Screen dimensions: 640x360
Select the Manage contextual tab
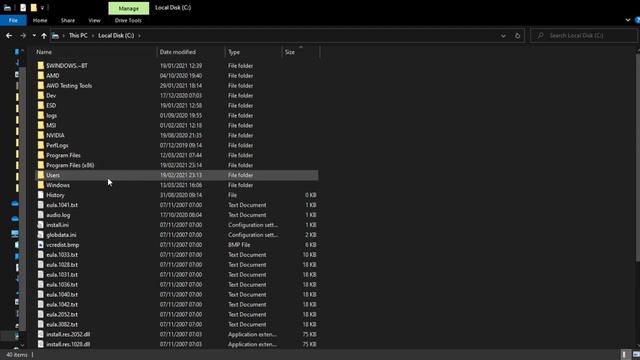[129, 8]
